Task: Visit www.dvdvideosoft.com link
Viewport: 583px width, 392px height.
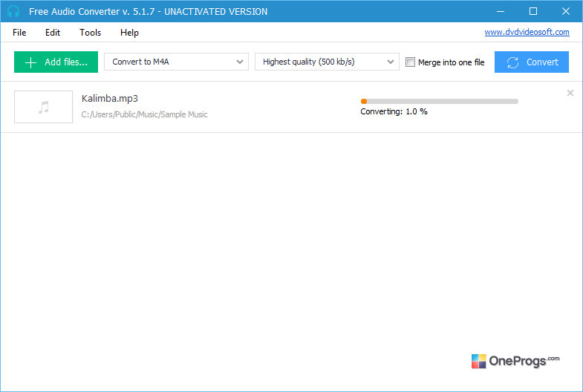Action: click(x=527, y=32)
